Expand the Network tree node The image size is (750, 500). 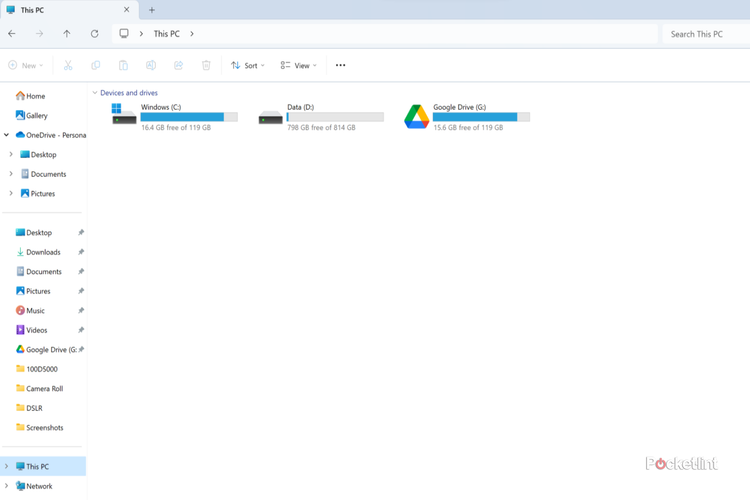click(6, 486)
